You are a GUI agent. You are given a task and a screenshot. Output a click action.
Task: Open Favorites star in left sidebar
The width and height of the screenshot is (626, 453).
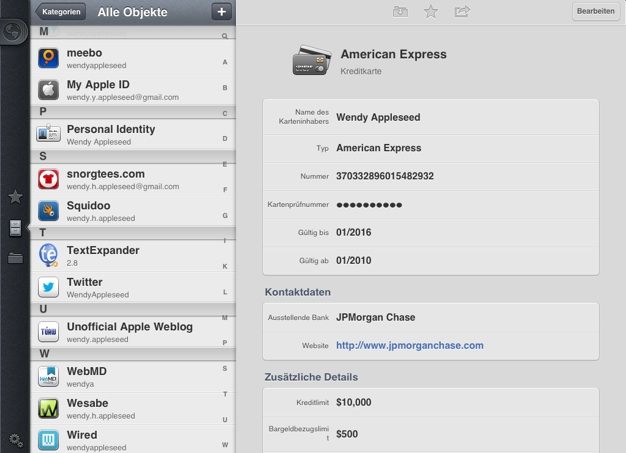point(15,197)
